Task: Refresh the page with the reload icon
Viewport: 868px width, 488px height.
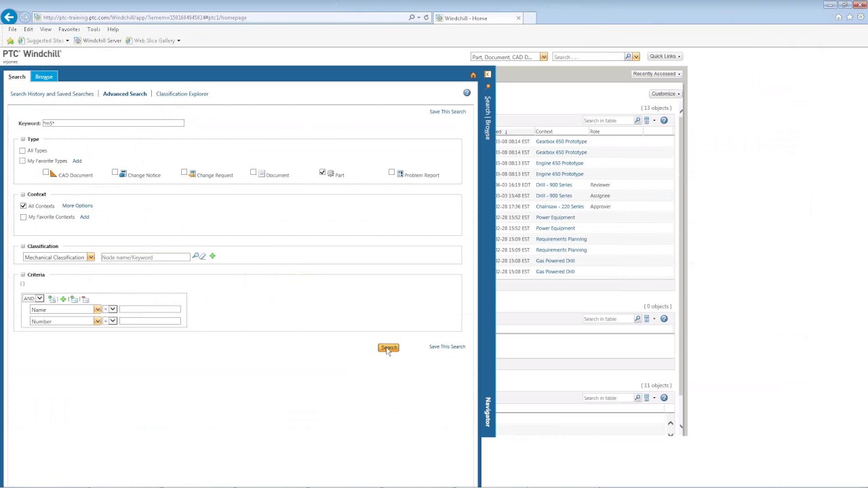Action: click(426, 18)
